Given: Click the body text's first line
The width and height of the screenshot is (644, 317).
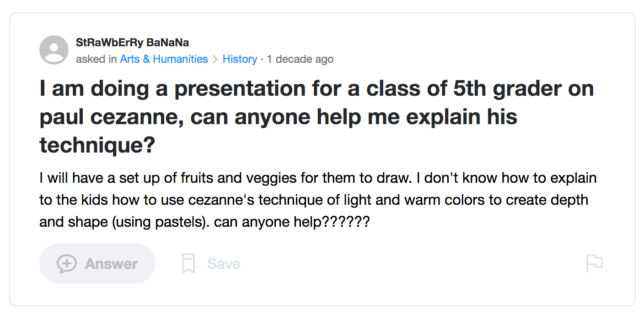Looking at the screenshot, I should (317, 178).
